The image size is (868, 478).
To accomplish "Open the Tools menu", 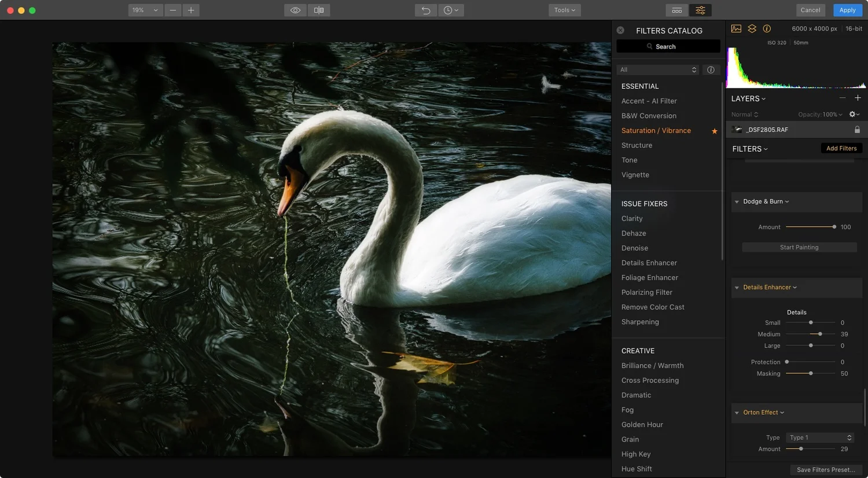I will click(x=565, y=10).
